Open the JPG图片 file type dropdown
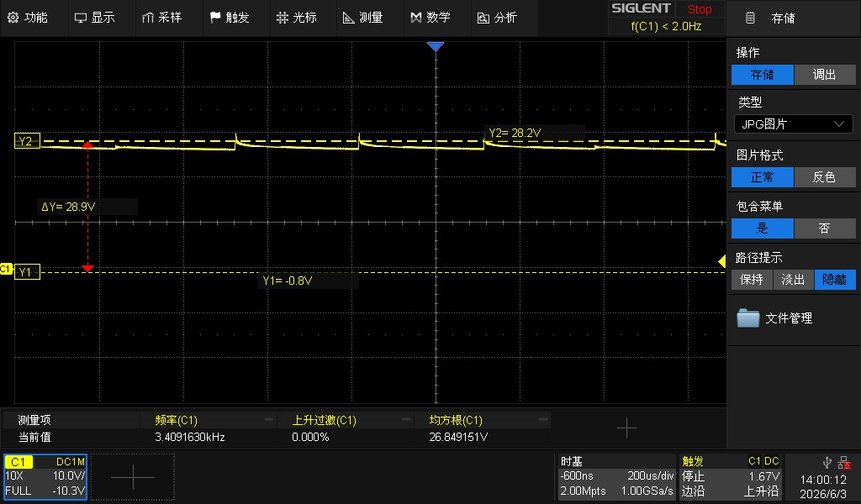 tap(793, 124)
